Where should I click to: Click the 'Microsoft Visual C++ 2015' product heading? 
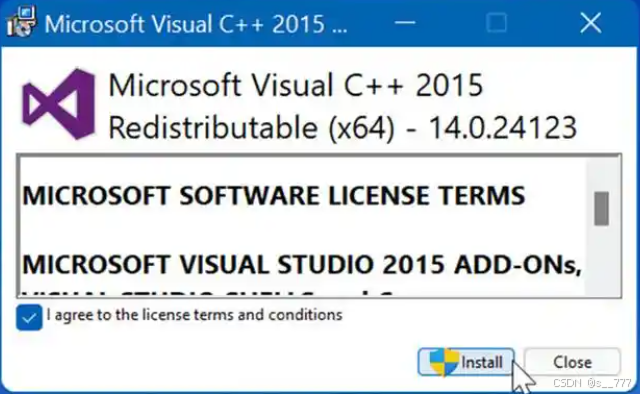[296, 85]
